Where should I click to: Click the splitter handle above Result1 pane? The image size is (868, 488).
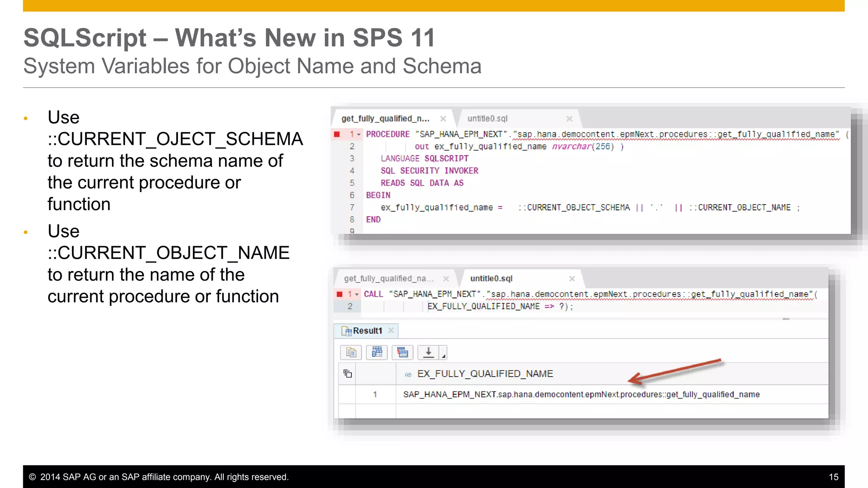click(786, 319)
